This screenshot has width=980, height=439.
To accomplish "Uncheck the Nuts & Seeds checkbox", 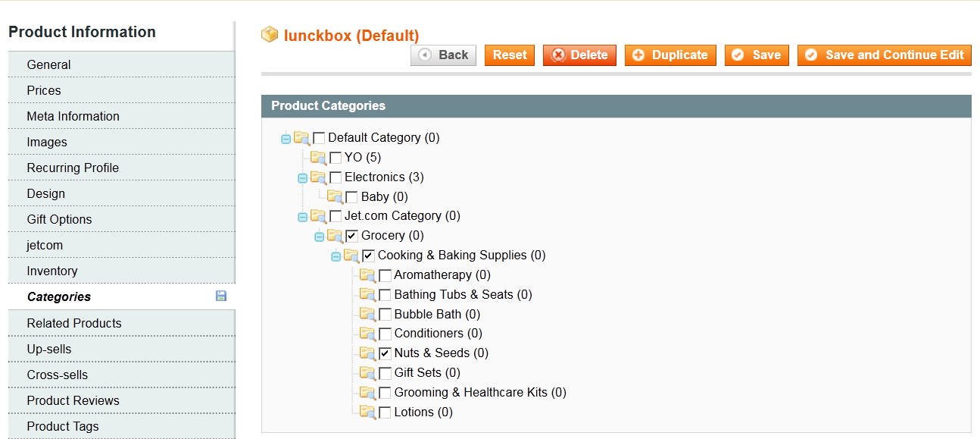I will (x=385, y=353).
